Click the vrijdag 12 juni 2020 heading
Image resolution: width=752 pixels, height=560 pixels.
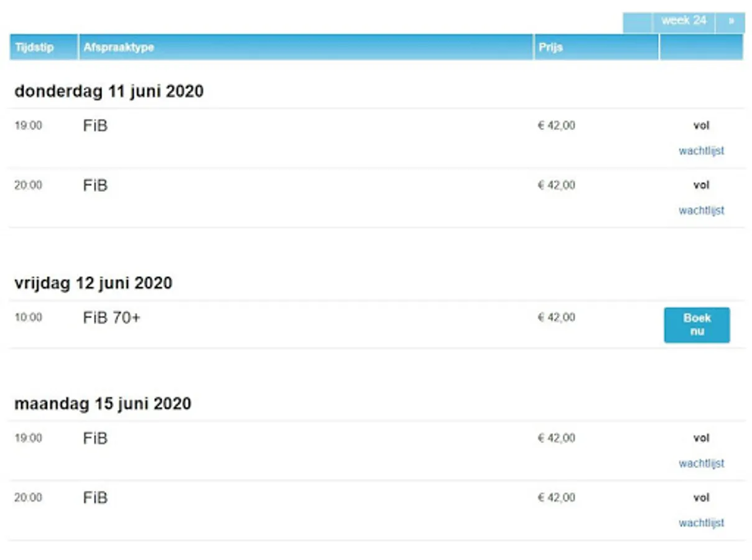tap(93, 283)
